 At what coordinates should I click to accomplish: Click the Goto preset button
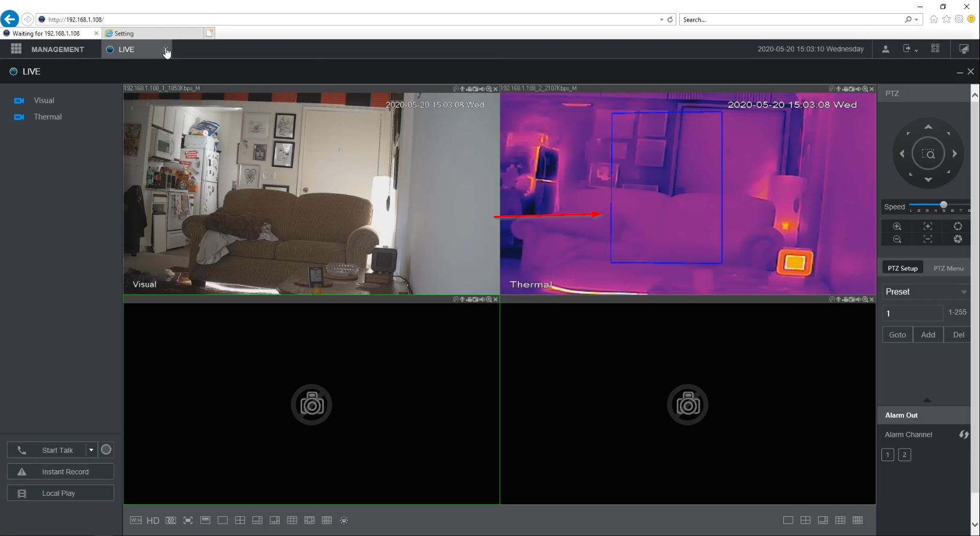click(897, 335)
